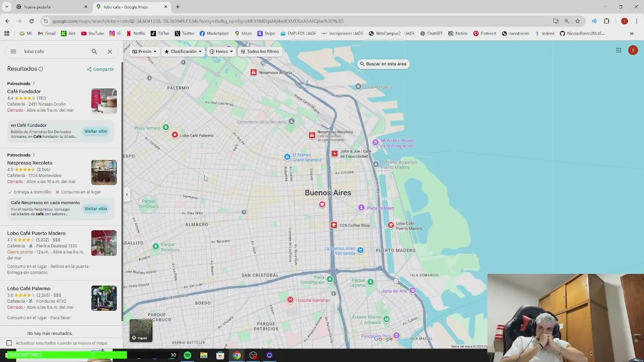The width and height of the screenshot is (644, 362).
Task: Click the Resultados info icon
Action: (41, 69)
